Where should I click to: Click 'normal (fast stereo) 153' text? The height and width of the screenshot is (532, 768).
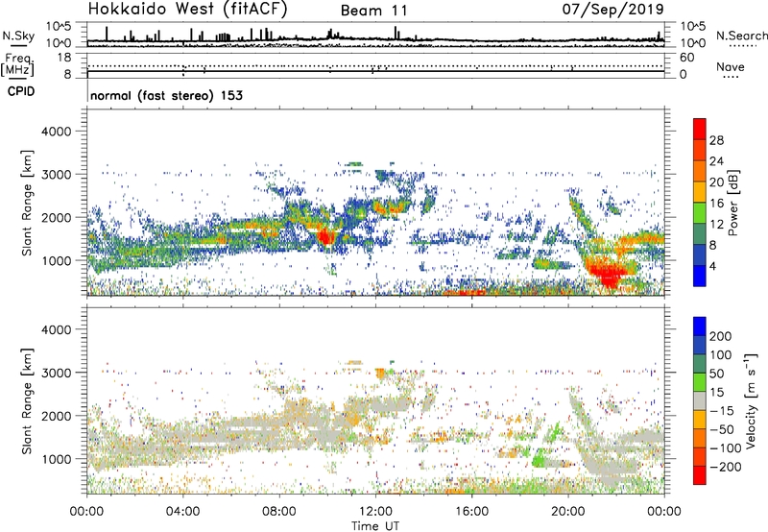[166, 95]
